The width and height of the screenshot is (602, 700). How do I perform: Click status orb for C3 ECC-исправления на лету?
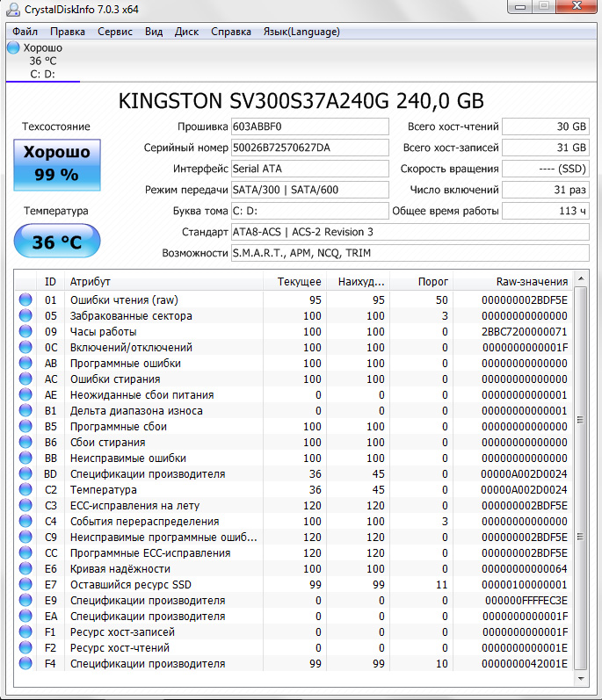pos(25,505)
